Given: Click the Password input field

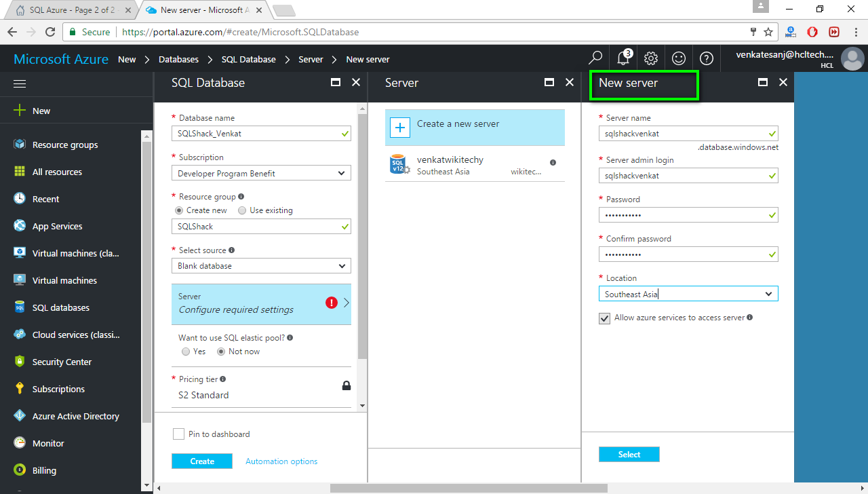Looking at the screenshot, I should pyautogui.click(x=688, y=215).
